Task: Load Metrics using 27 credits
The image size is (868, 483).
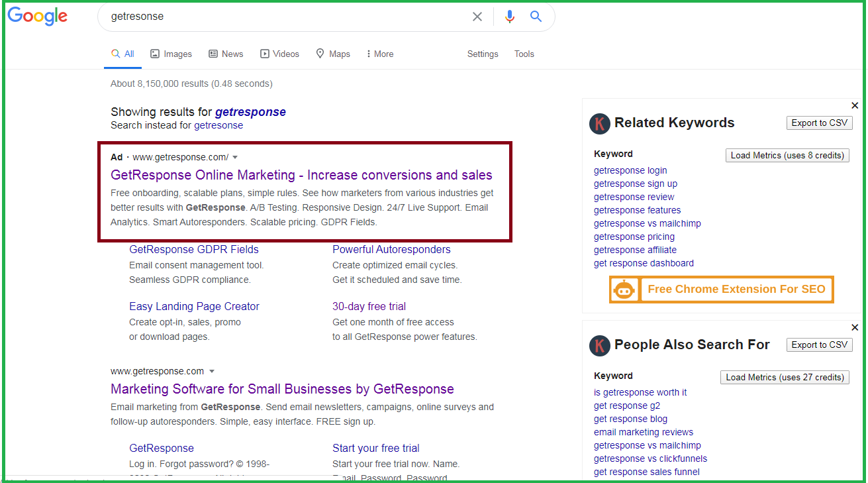Action: click(785, 378)
